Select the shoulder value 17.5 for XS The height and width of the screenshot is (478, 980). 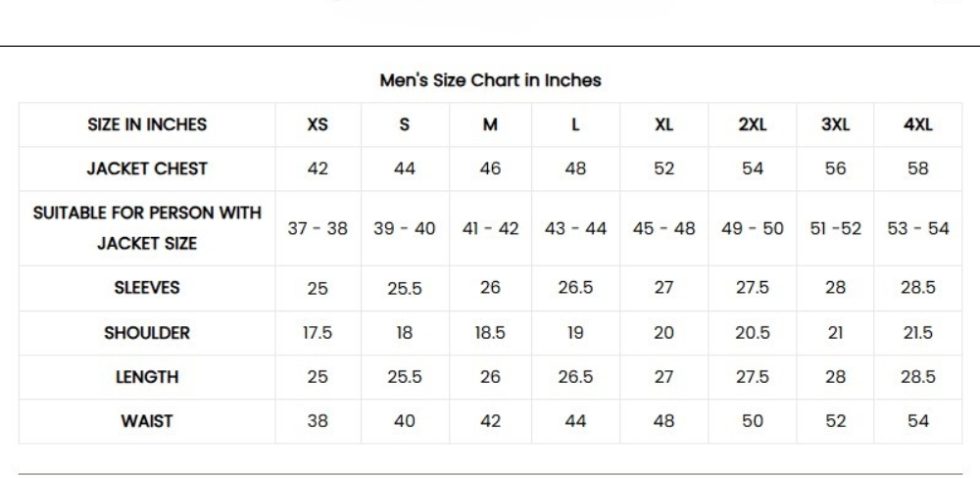[x=318, y=333]
